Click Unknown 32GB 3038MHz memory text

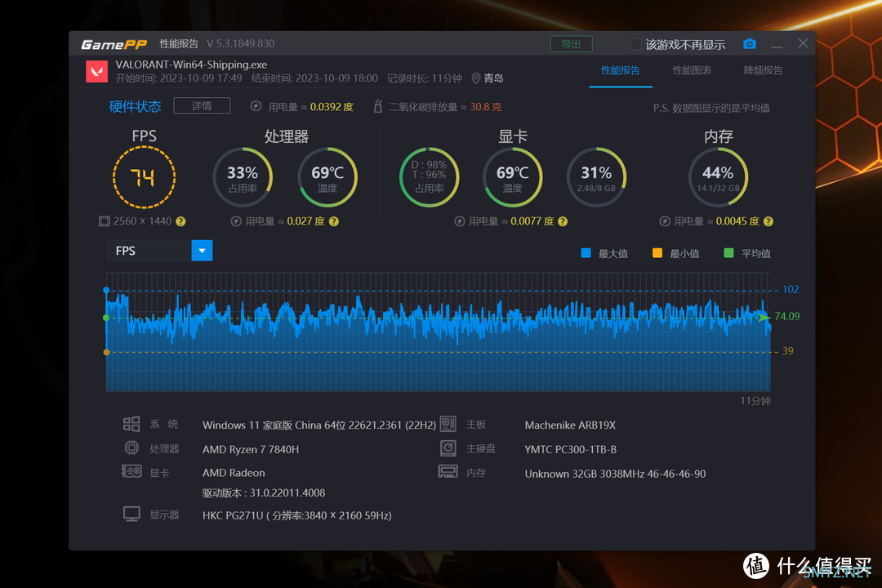tap(615, 474)
